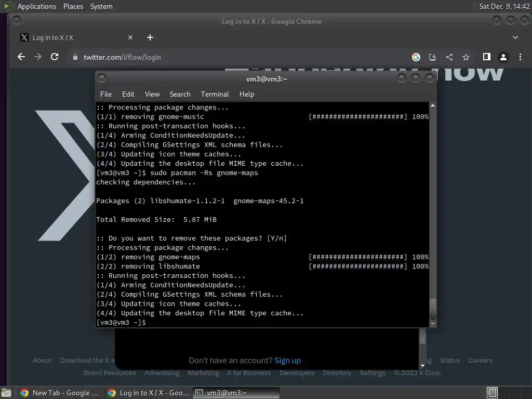532x399 pixels.
Task: Open the Careers footer link
Action: point(481,361)
